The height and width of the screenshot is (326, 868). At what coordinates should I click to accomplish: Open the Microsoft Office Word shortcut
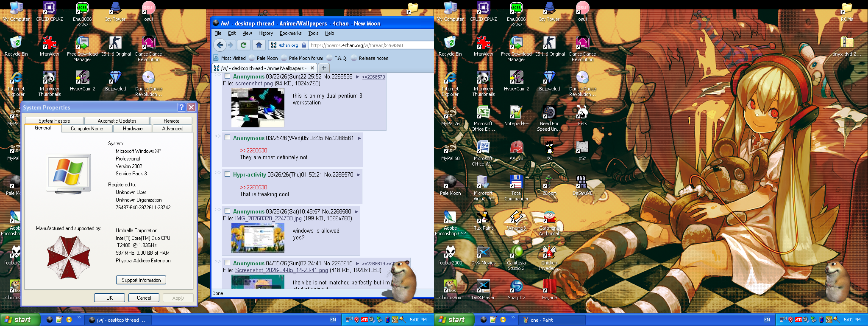483,153
